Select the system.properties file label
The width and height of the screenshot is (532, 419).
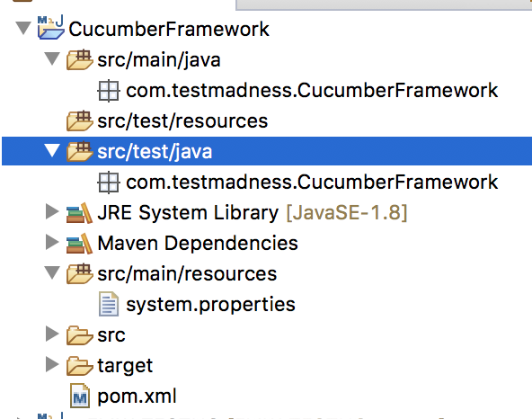pyautogui.click(x=210, y=305)
